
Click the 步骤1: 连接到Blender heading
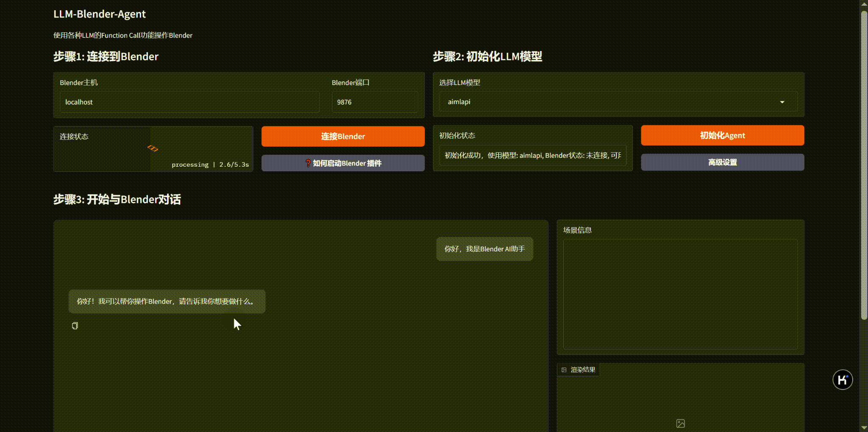coord(106,57)
